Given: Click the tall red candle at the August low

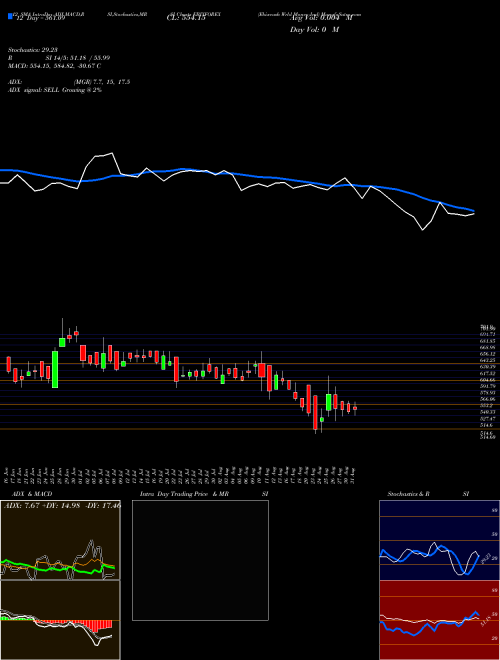Looking at the screenshot, I should pos(315,412).
